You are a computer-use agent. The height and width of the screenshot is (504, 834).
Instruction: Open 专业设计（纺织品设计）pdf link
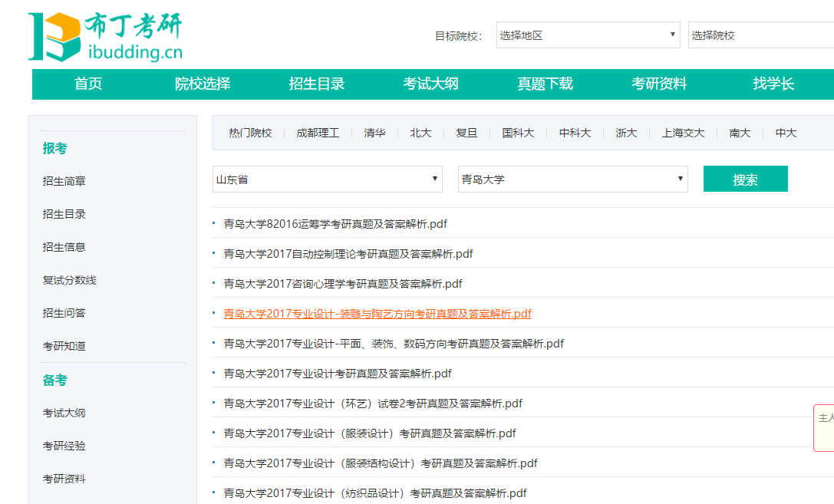pos(375,493)
